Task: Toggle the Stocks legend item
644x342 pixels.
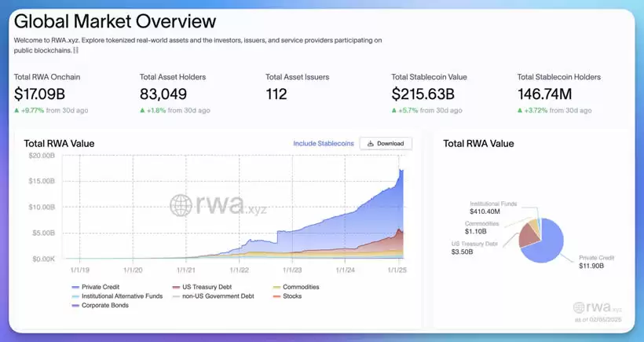Action: [290, 296]
